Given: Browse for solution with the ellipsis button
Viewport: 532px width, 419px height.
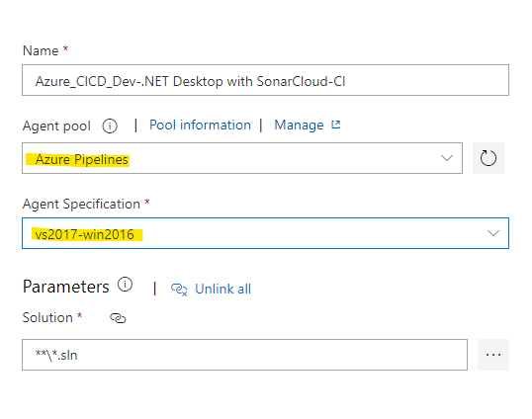Looking at the screenshot, I should tap(493, 355).
